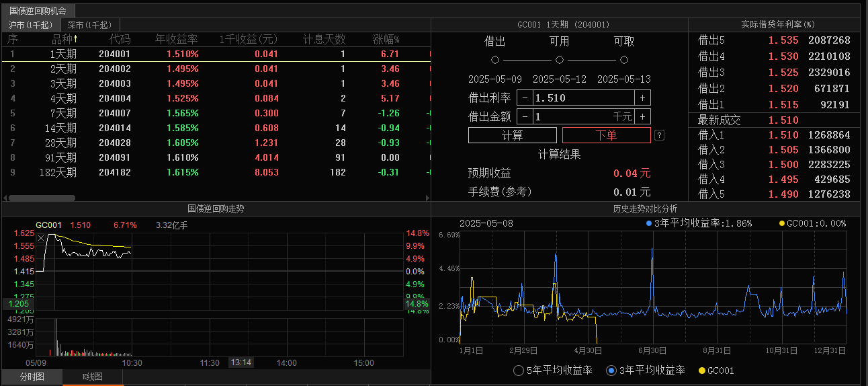
Task: Click the 最新成交 price 1.510
Action: tap(783, 120)
